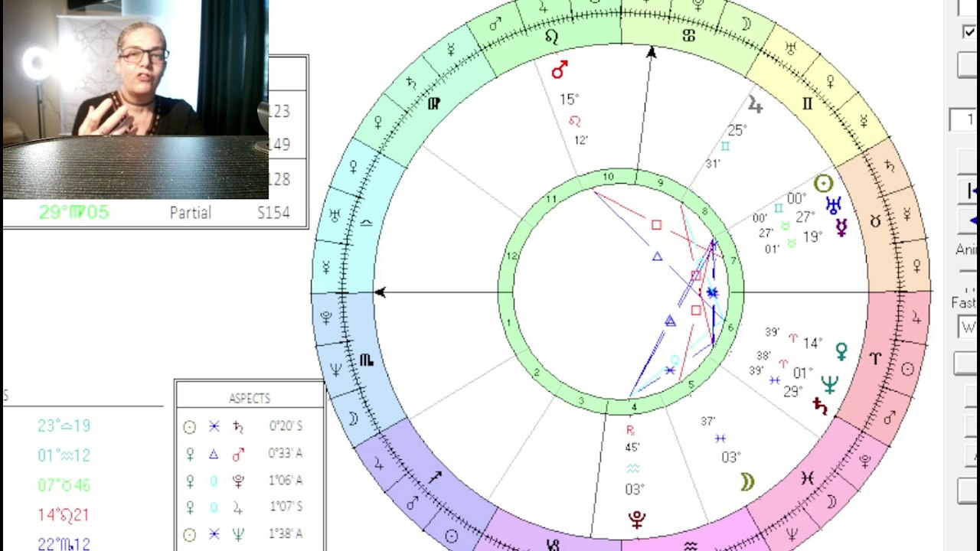Viewport: 980px width, 551px height.
Task: Click the Sun glyph in house seven
Action: point(823,184)
